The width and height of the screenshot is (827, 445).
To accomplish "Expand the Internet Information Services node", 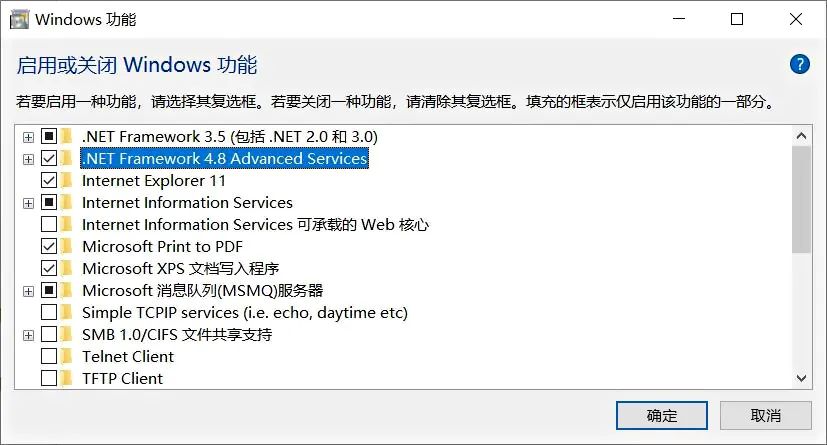I will (28, 203).
